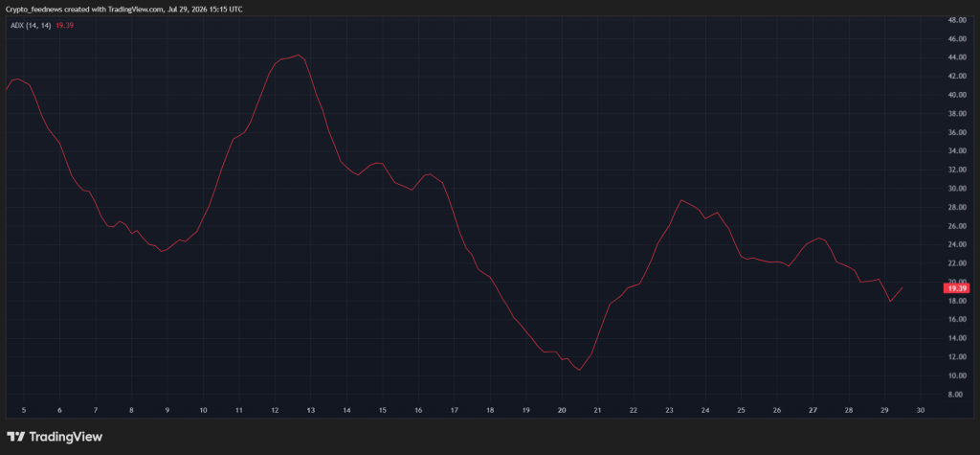Click the 24.00 axis label

[958, 244]
